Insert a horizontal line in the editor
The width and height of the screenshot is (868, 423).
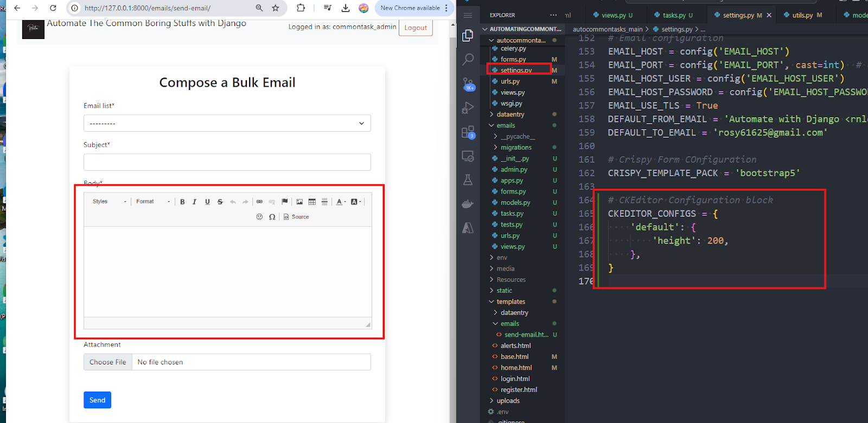click(x=324, y=202)
